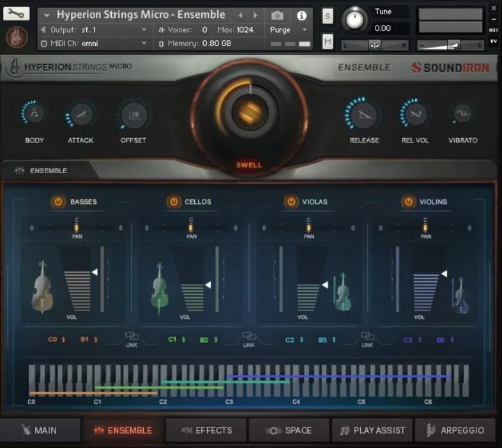Click the Tune knob
The image size is (502, 448).
pos(354,20)
